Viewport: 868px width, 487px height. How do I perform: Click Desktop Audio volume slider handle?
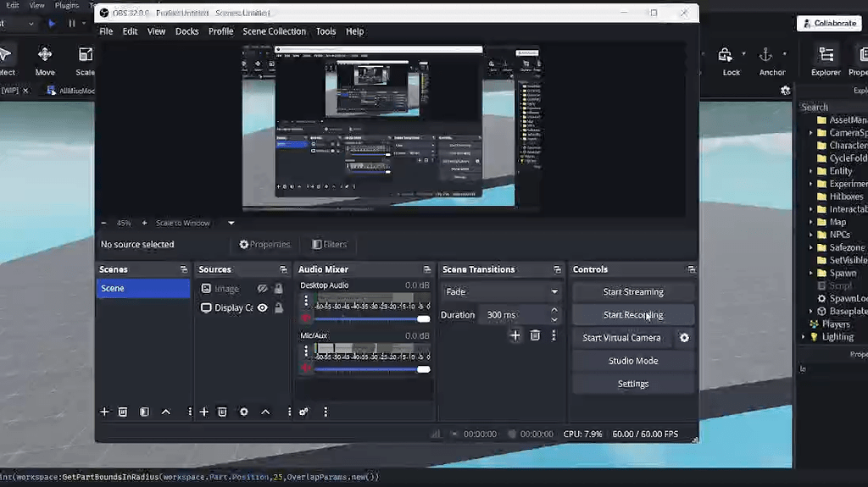click(x=424, y=319)
